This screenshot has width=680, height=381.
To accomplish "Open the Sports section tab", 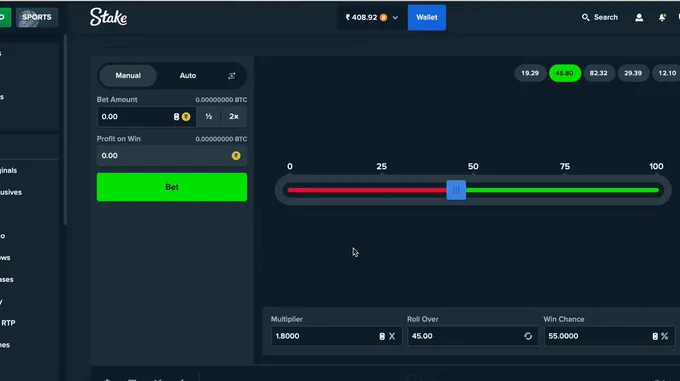I will point(37,17).
